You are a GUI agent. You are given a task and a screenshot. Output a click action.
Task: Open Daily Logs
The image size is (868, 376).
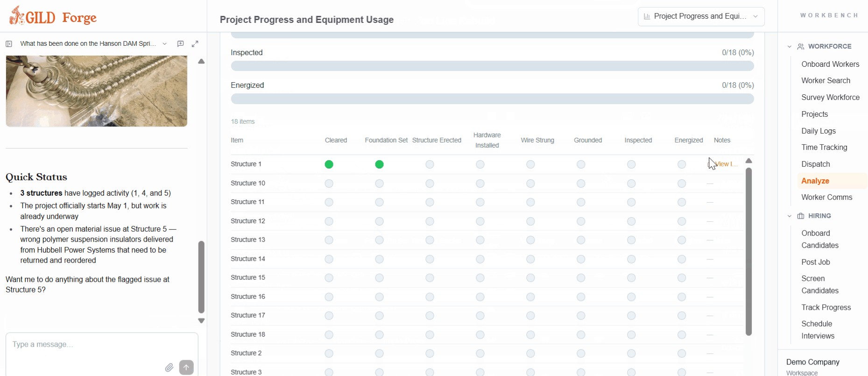(819, 131)
